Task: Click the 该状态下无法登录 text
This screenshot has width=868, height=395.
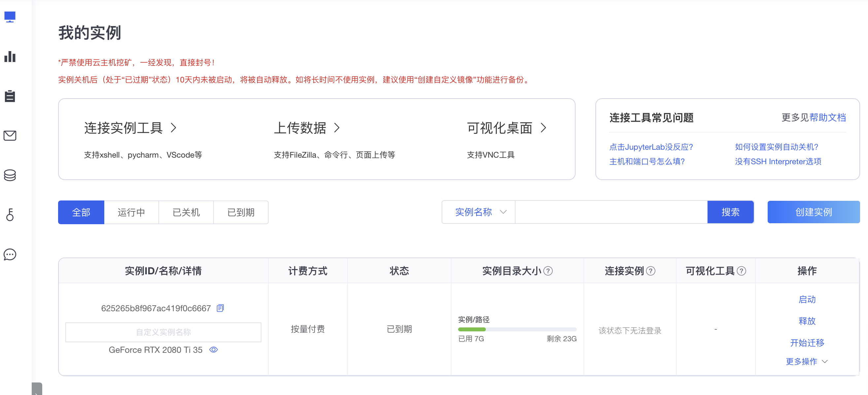Action: click(630, 331)
